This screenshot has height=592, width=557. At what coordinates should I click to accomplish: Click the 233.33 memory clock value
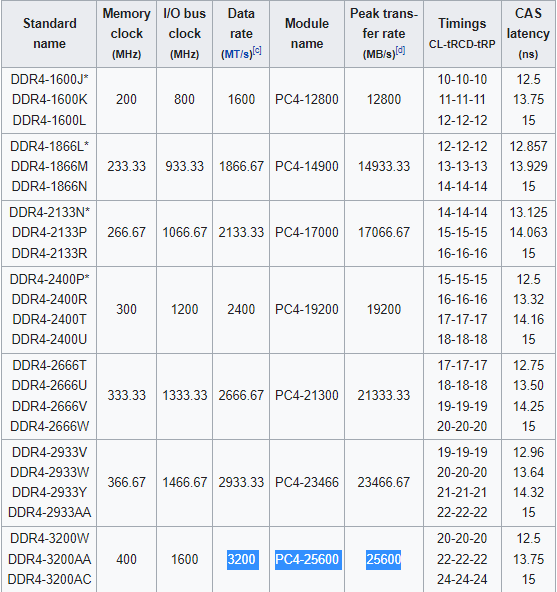pyautogui.click(x=127, y=166)
